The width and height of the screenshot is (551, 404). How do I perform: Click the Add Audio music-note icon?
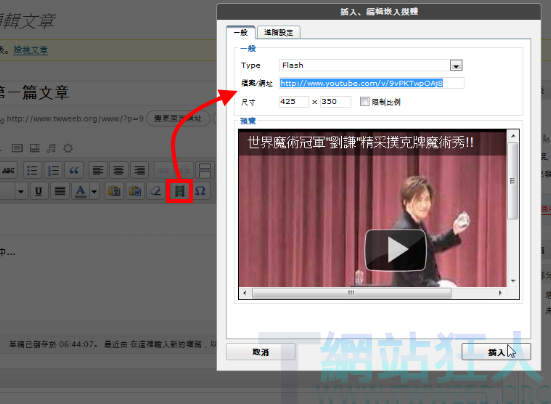51,148
